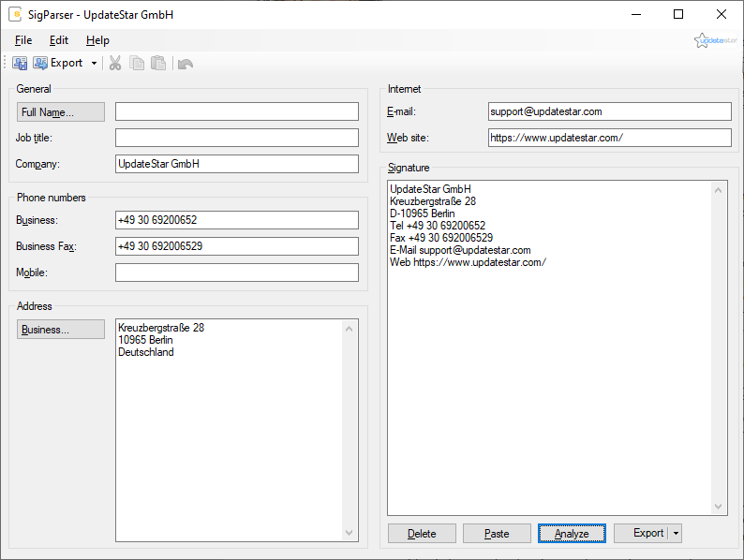Click the 'Fax +49 30 692006529' signature line
Screen dimensions: 744x560
(441, 238)
